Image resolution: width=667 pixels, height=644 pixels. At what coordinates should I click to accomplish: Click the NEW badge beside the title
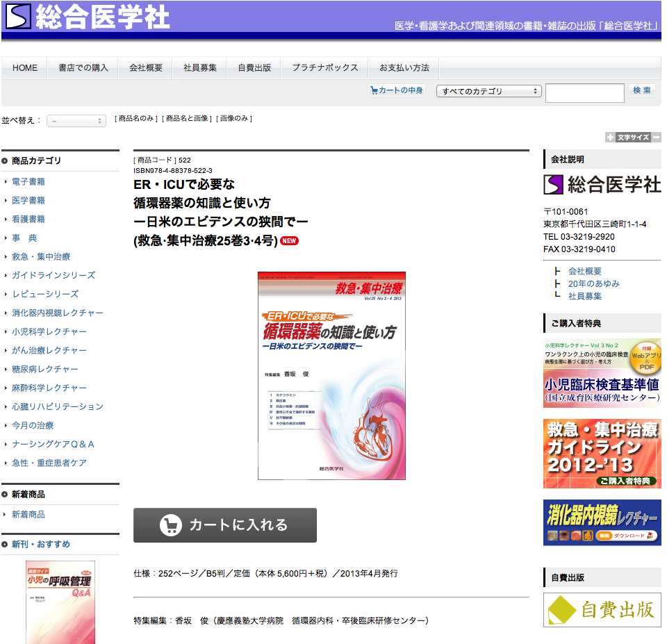(x=289, y=241)
